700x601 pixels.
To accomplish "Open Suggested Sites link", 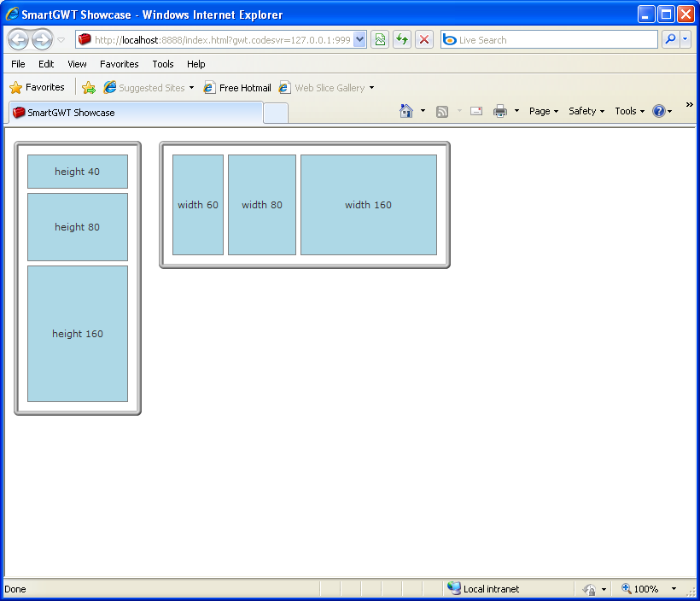I will (x=144, y=88).
